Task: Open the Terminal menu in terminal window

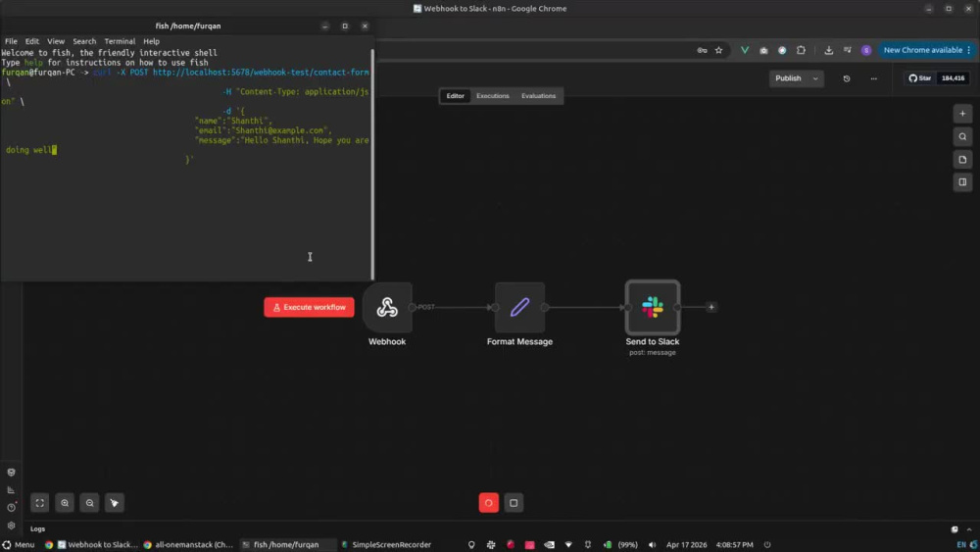Action: pos(120,41)
